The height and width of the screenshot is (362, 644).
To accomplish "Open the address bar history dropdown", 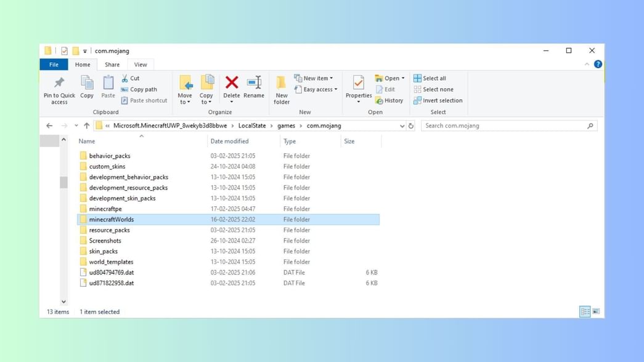I will coord(402,126).
